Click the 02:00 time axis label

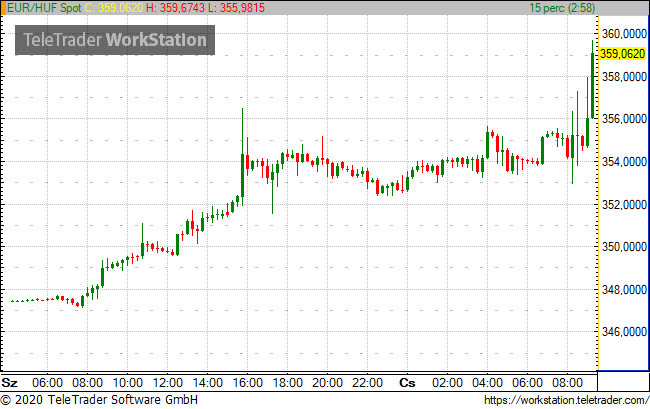447,382
